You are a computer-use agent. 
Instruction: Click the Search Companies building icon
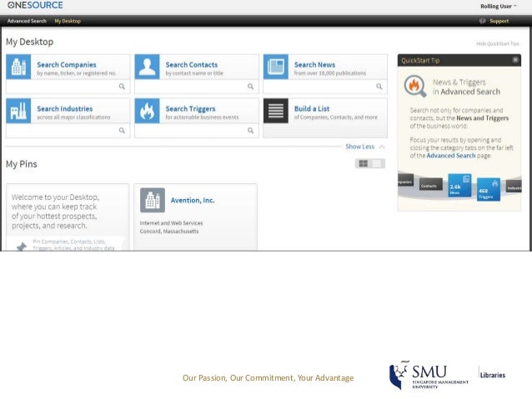point(18,67)
